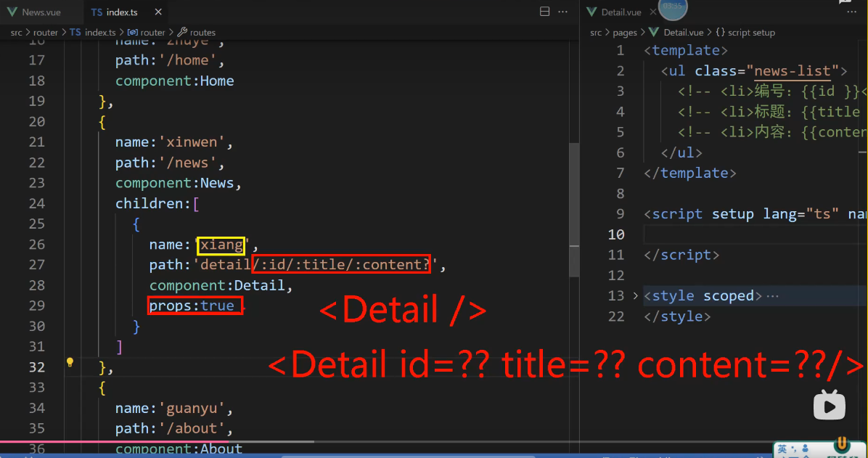The height and width of the screenshot is (458, 868).
Task: Open More Actions menu of Detail.vue editor group
Action: coord(851,12)
